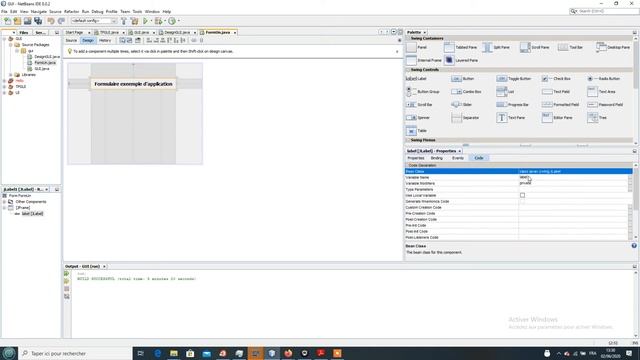The width and height of the screenshot is (640, 360).
Task: Click the Redo toolbar icon
Action: pos(61,21)
